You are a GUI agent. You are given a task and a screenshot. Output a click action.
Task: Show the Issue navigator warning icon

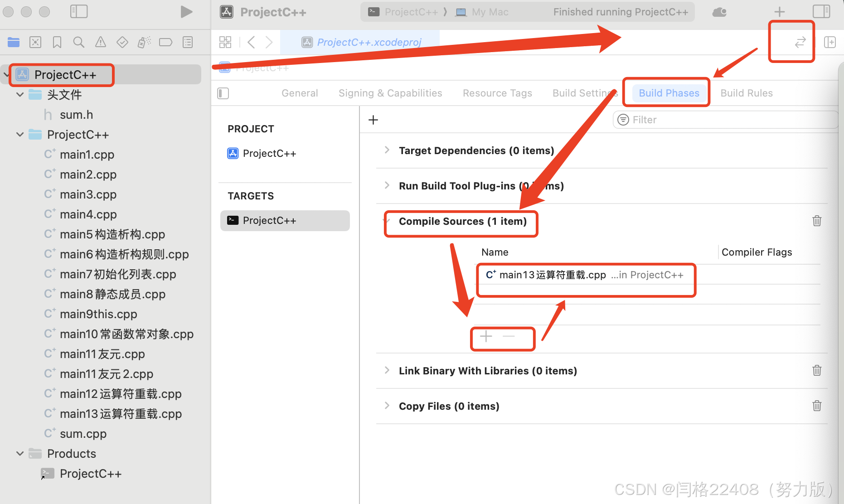click(100, 42)
